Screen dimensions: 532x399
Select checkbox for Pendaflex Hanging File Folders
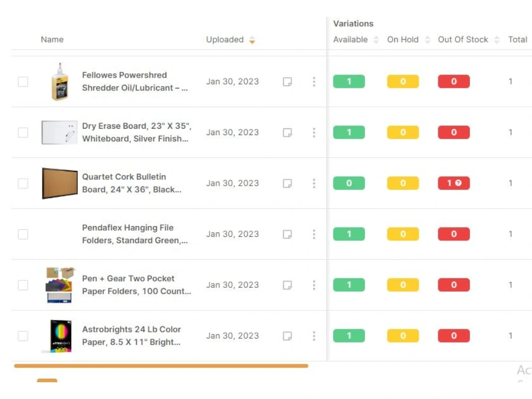[23, 235]
